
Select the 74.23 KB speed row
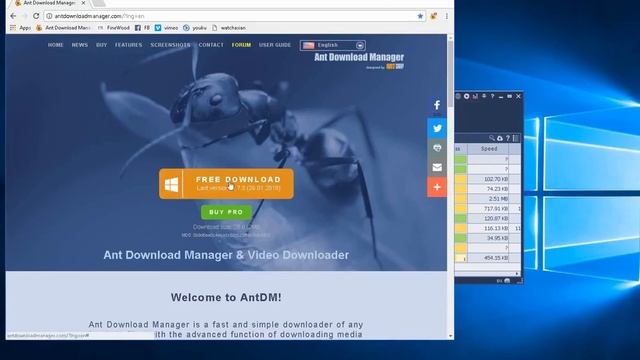click(488, 189)
